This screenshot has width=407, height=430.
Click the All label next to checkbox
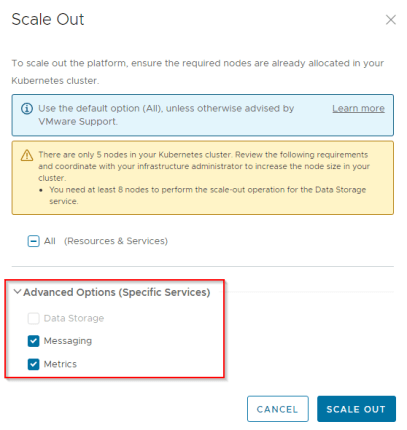pos(50,241)
